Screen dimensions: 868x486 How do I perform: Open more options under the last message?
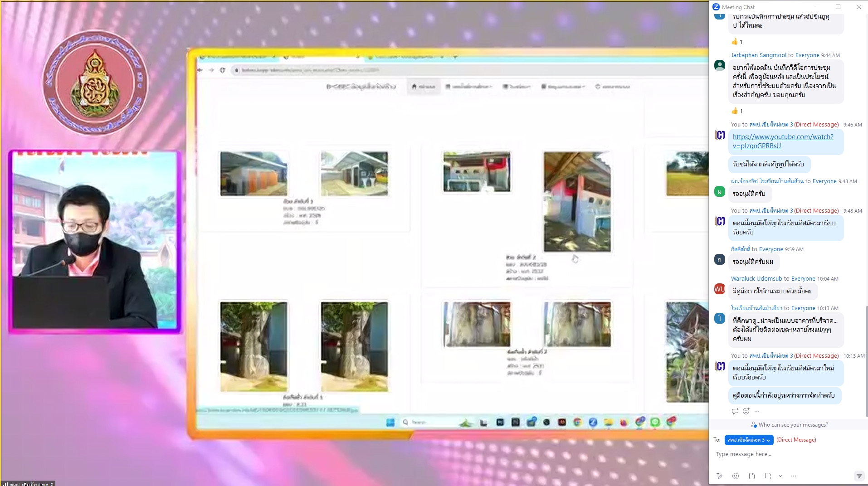pyautogui.click(x=757, y=411)
